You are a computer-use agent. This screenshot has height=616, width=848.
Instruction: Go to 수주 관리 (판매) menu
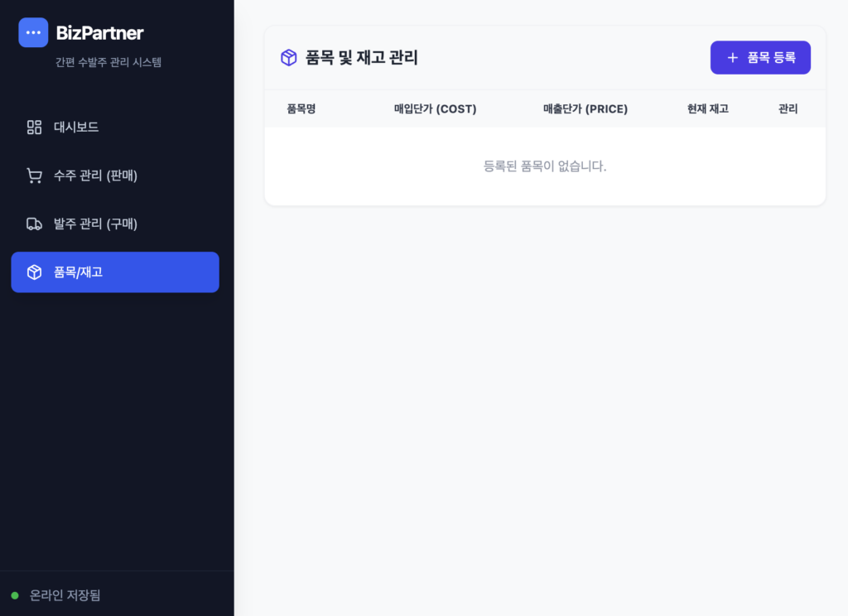click(95, 176)
